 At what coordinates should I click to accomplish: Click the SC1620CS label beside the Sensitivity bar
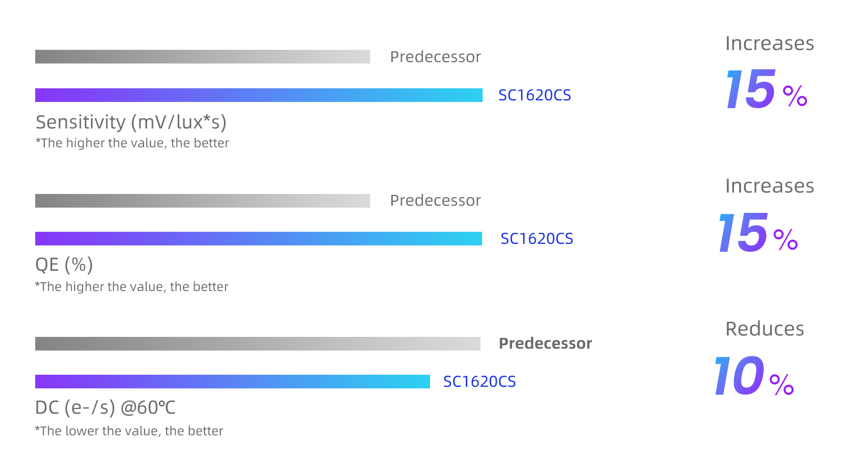(534, 95)
